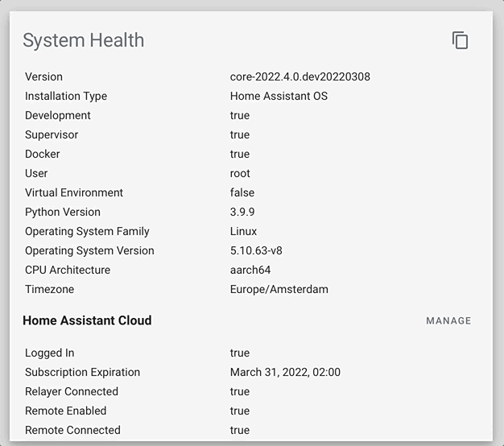The image size is (504, 446).
Task: Click the Development label
Action: click(x=58, y=116)
